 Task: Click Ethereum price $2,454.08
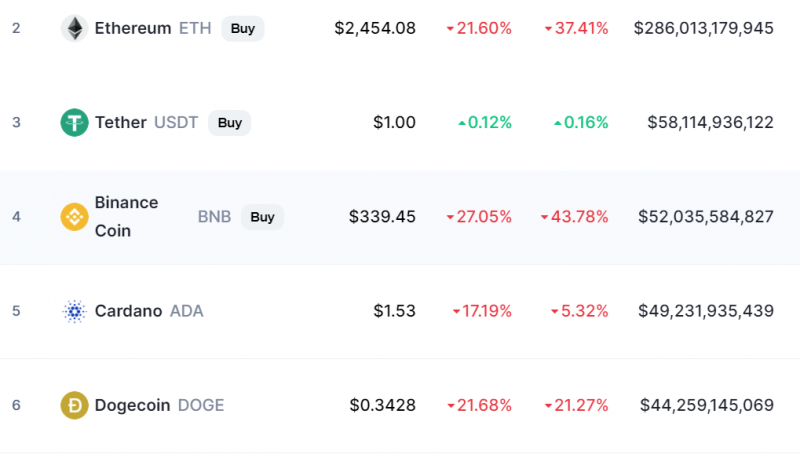pos(375,28)
